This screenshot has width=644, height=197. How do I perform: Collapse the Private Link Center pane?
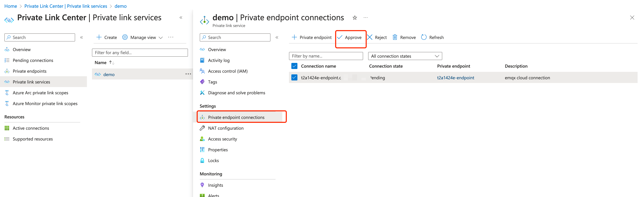(181, 18)
